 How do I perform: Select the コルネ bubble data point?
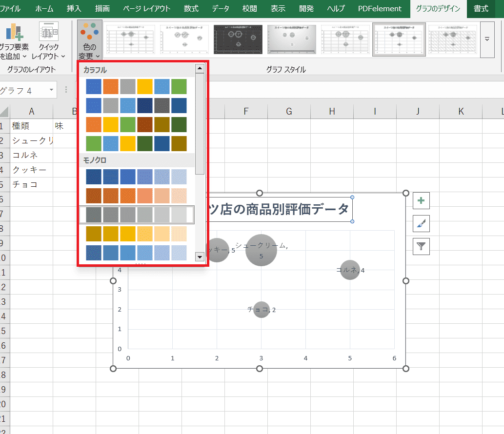pos(349,270)
